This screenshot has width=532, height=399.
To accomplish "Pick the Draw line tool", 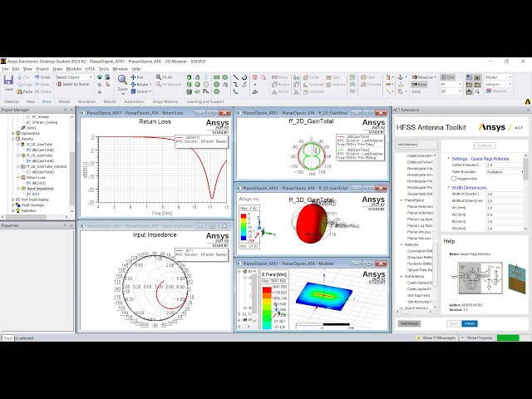I will (x=235, y=77).
